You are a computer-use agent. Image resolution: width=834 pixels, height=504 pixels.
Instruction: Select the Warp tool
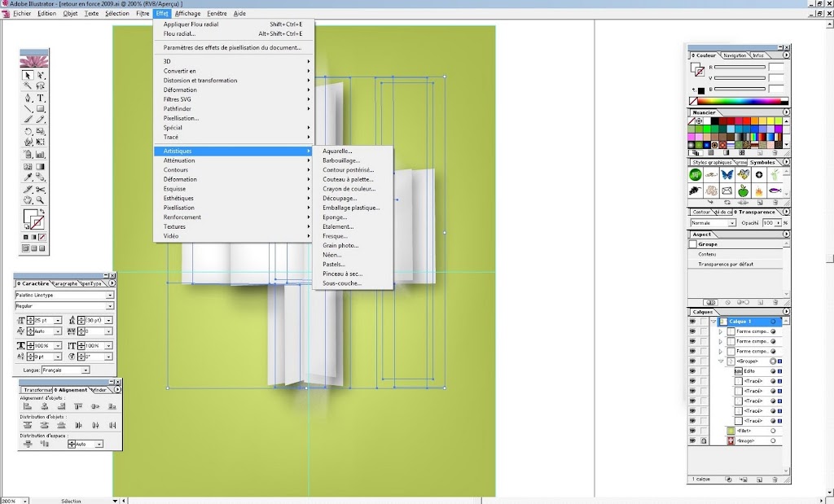(x=28, y=142)
